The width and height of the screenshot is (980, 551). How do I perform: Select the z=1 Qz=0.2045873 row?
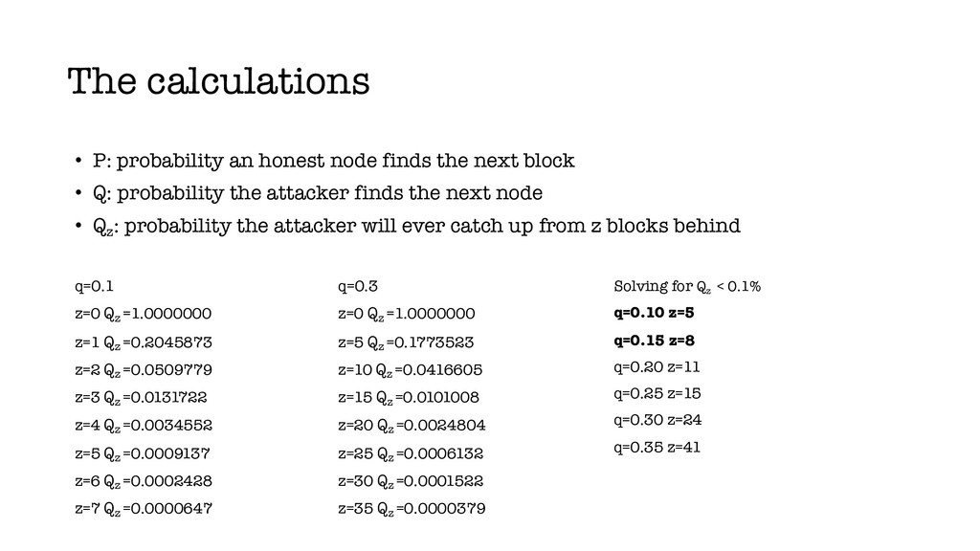pos(144,343)
